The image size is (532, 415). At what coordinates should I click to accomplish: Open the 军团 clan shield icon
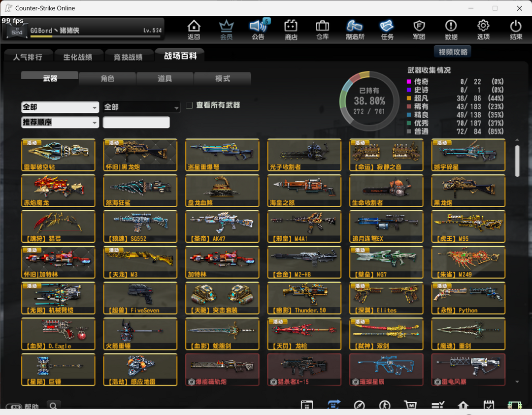tap(419, 30)
